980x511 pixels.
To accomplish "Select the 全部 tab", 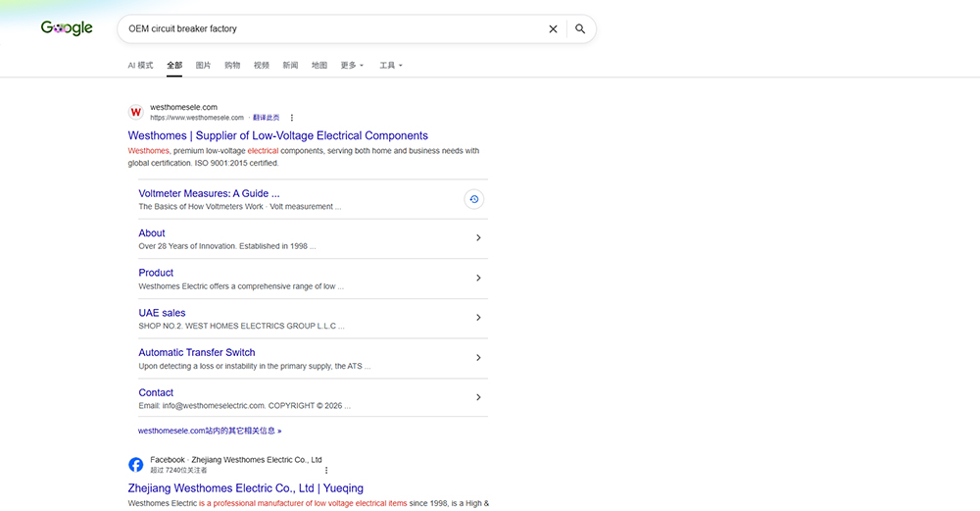I will click(174, 65).
